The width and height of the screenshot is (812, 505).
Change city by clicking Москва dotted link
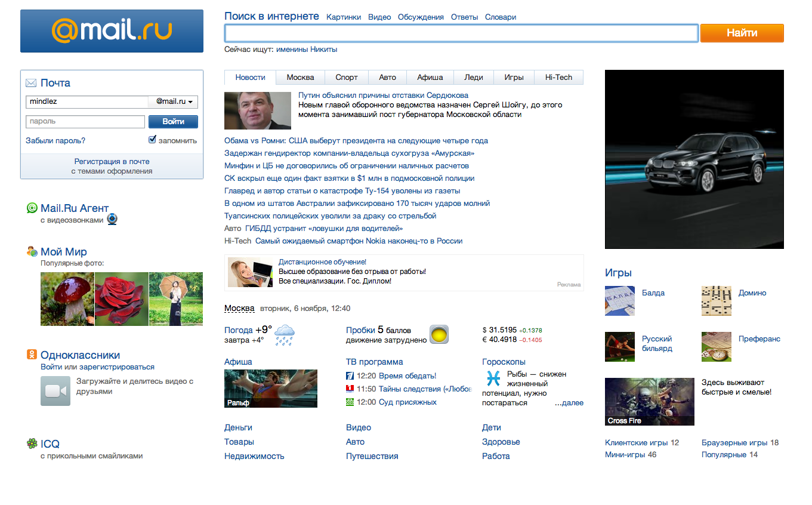coord(239,309)
